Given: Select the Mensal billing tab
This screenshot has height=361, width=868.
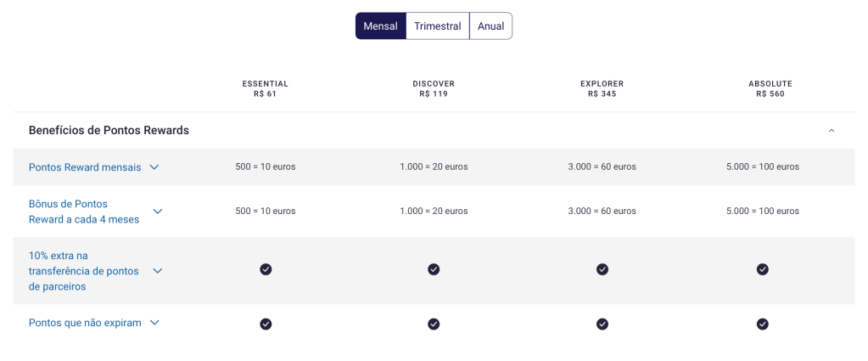Looking at the screenshot, I should click(380, 26).
